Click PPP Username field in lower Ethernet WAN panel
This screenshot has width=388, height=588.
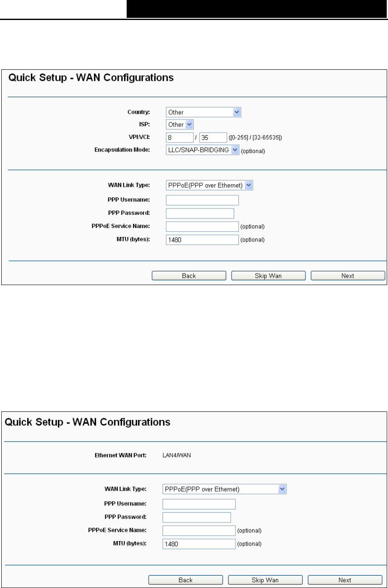coord(199,504)
